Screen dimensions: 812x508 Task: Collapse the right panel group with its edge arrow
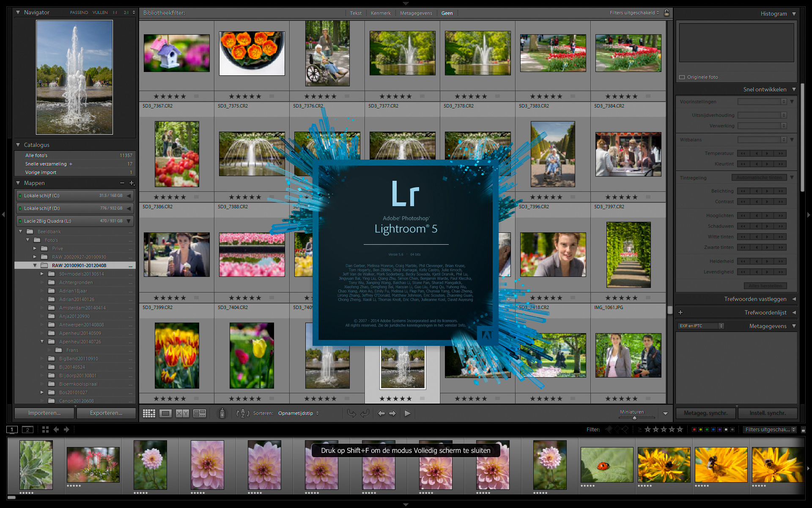(809, 215)
